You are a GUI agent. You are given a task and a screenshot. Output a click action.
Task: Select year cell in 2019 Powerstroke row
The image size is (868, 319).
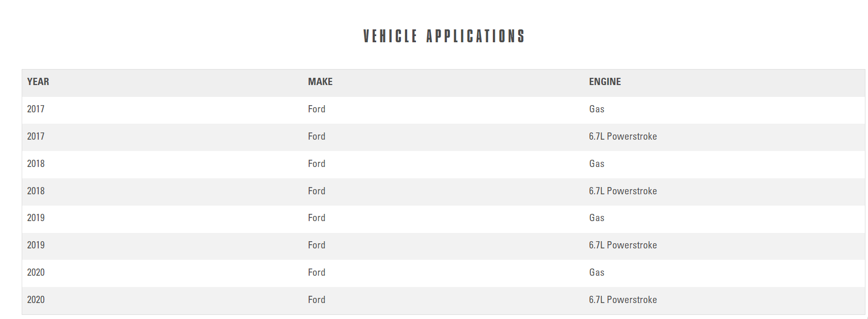tap(36, 245)
